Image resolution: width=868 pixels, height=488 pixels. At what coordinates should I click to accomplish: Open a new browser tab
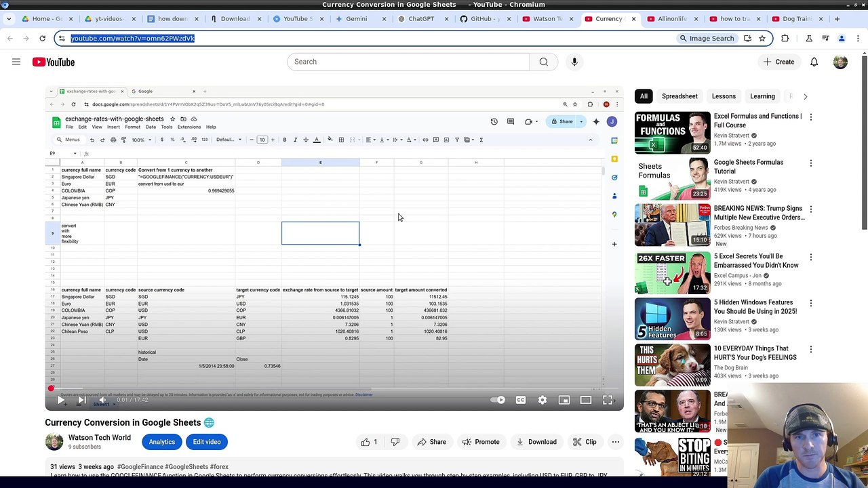pos(837,19)
